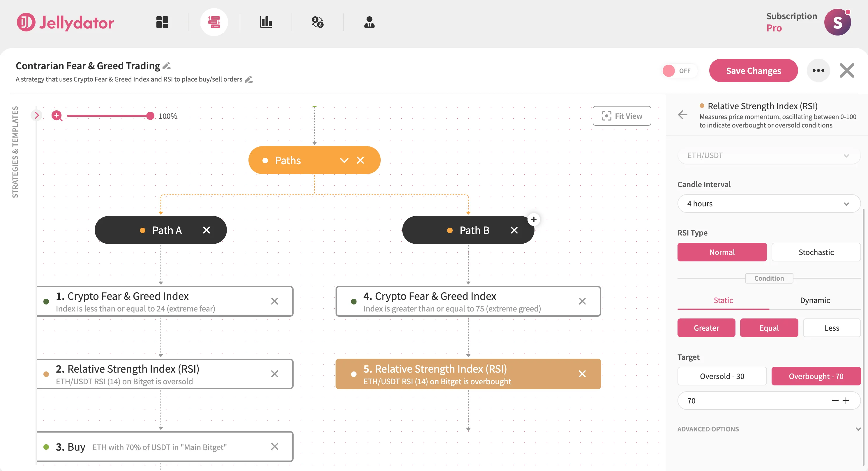
Task: Remove step 3 Buy node
Action: pyautogui.click(x=275, y=447)
